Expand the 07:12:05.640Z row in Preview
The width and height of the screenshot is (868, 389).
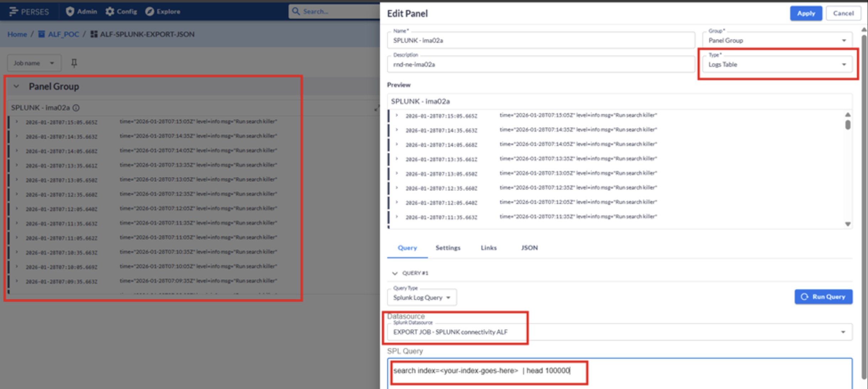pos(397,203)
